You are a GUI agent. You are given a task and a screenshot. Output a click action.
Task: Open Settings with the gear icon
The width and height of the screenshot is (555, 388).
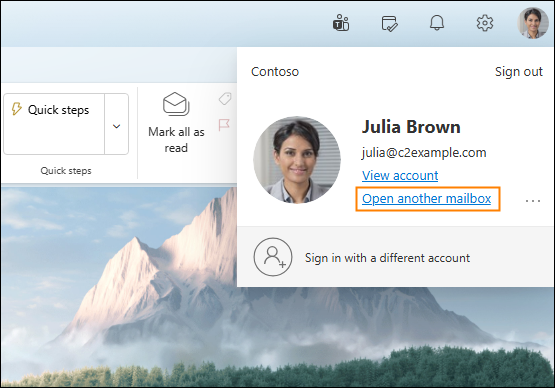click(485, 23)
